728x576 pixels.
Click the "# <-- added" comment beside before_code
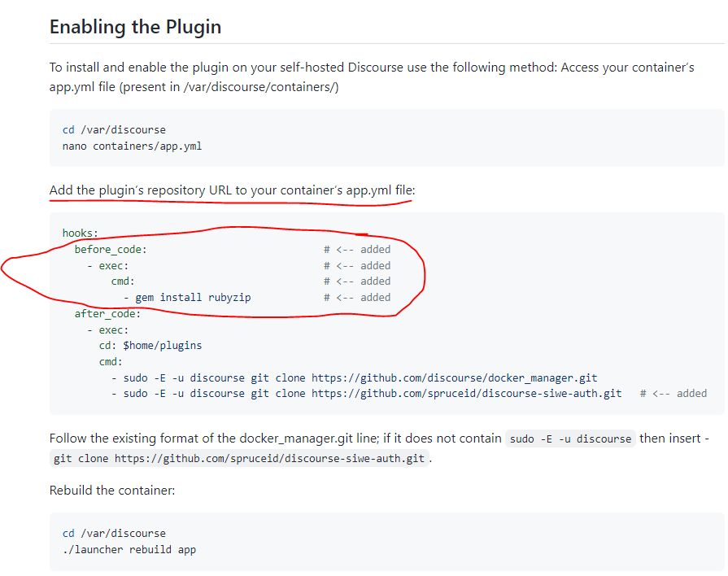pos(357,250)
